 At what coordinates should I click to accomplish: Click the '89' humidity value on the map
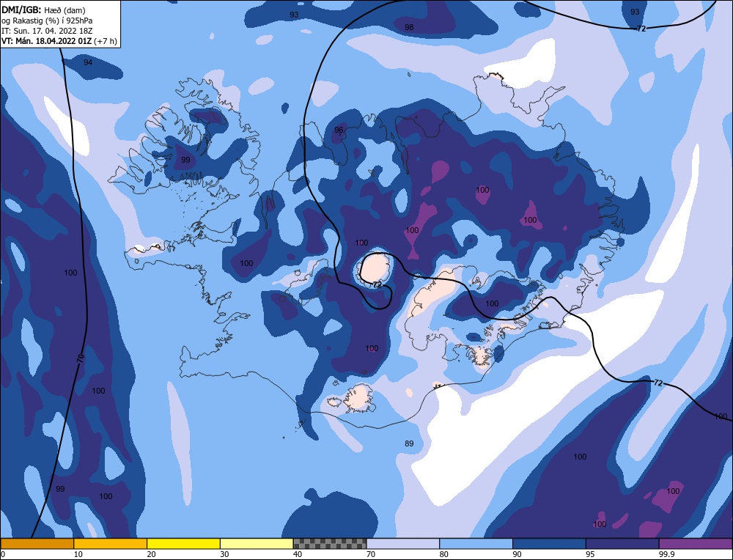409,443
